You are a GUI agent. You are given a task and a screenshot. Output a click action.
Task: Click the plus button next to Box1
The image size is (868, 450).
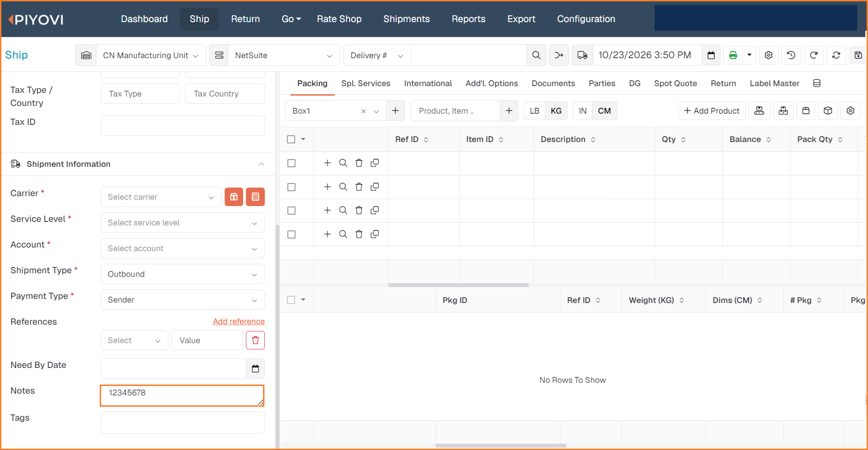tap(395, 110)
